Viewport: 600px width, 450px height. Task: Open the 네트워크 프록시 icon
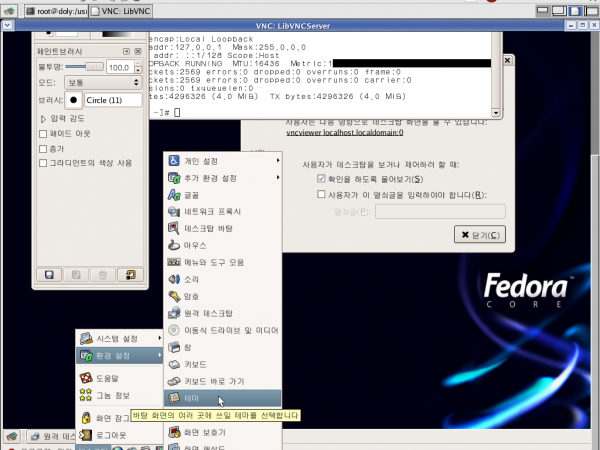[x=174, y=212]
